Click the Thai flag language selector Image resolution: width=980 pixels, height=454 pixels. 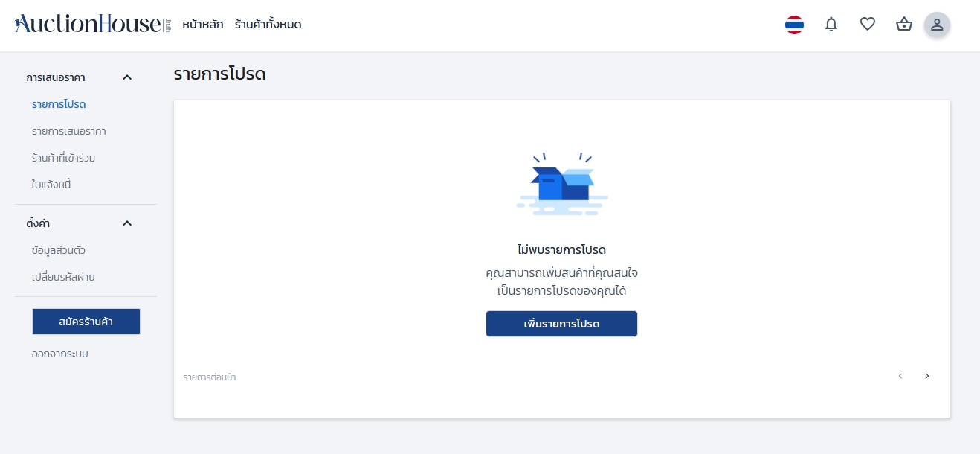(794, 25)
